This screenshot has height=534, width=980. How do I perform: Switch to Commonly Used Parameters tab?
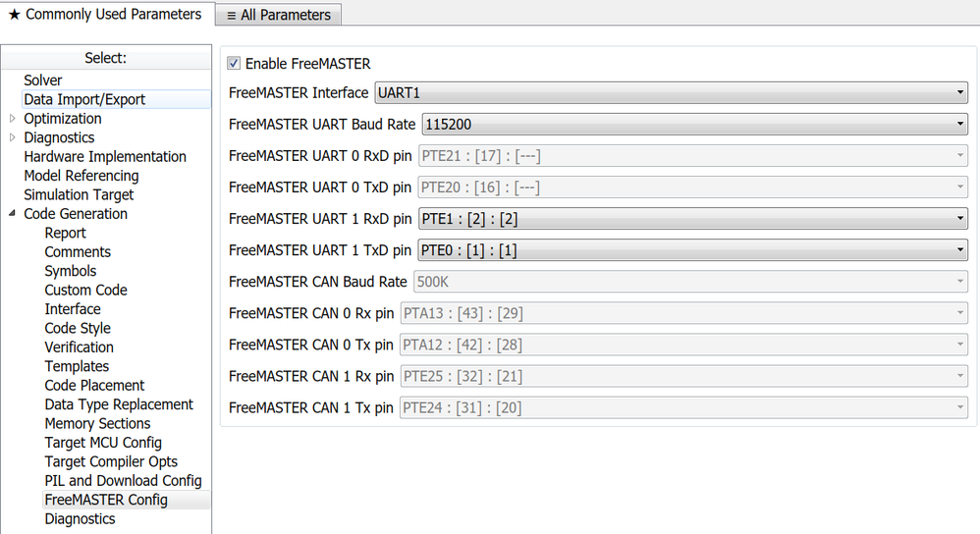pos(105,15)
